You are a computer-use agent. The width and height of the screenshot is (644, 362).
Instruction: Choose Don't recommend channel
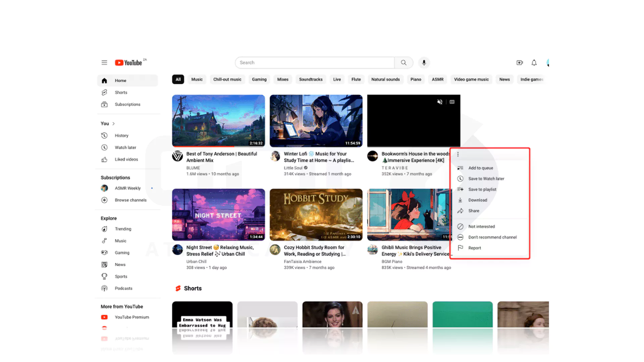click(490, 237)
